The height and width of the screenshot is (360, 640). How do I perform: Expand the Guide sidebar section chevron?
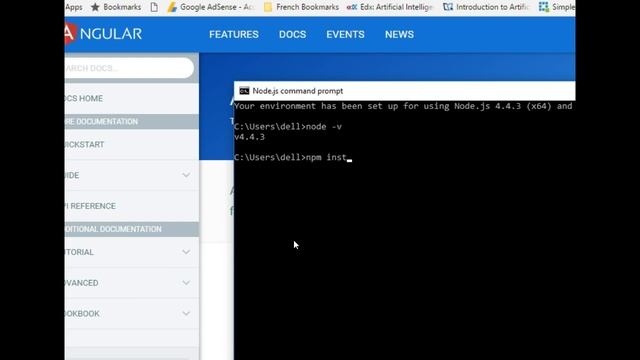(x=186, y=175)
